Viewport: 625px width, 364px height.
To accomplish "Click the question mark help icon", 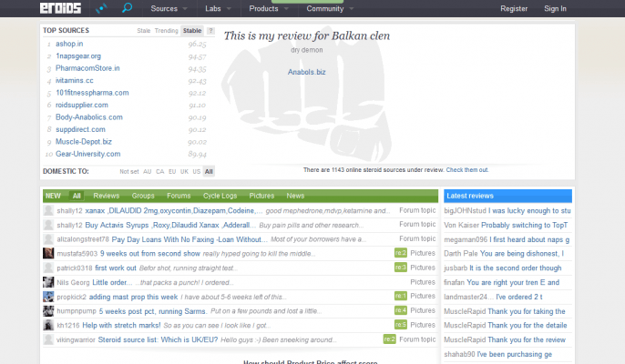I will pyautogui.click(x=210, y=31).
